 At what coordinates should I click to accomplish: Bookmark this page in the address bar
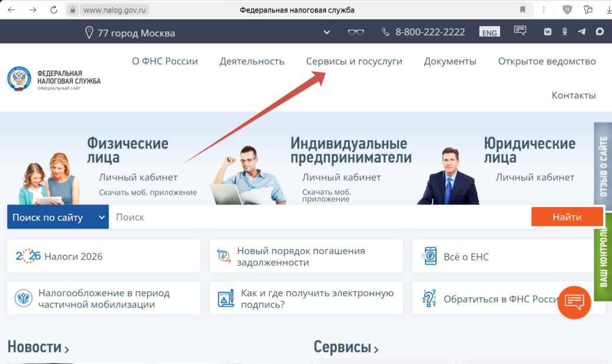[522, 10]
